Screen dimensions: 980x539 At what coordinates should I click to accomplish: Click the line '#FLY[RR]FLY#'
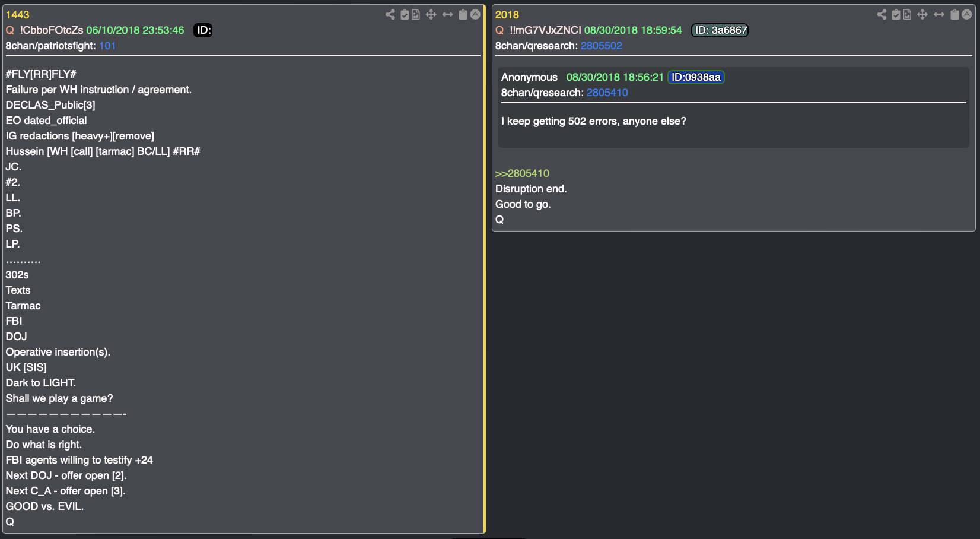click(x=41, y=74)
